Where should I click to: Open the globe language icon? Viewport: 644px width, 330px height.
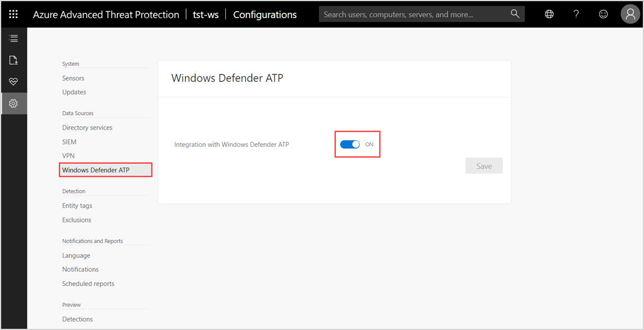(549, 15)
